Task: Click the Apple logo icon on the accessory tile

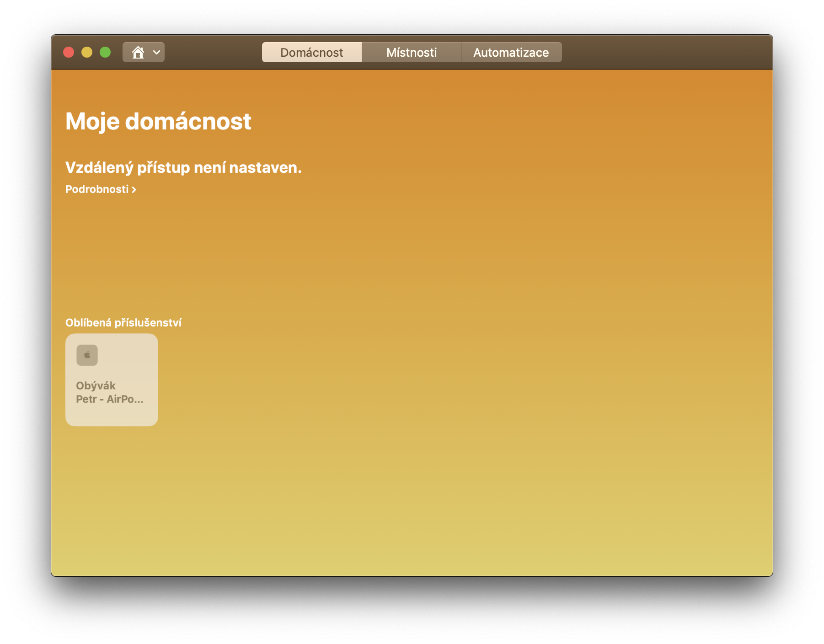Action: (87, 355)
